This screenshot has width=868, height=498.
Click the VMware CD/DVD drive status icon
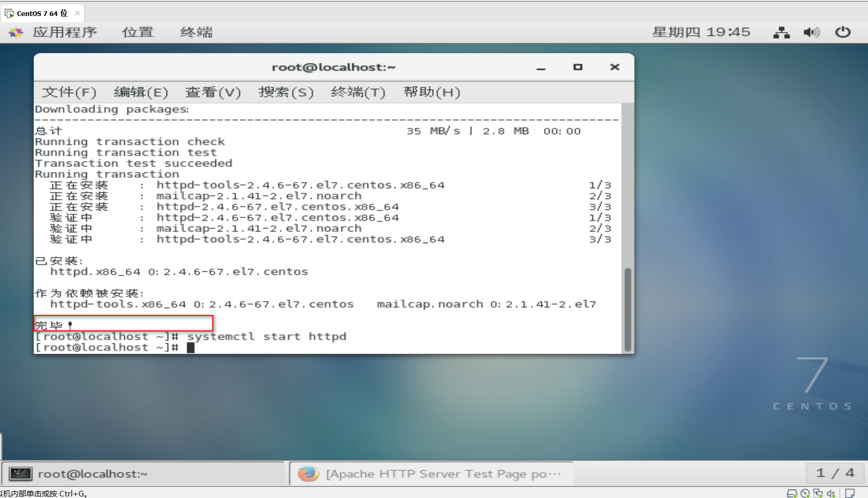(805, 493)
